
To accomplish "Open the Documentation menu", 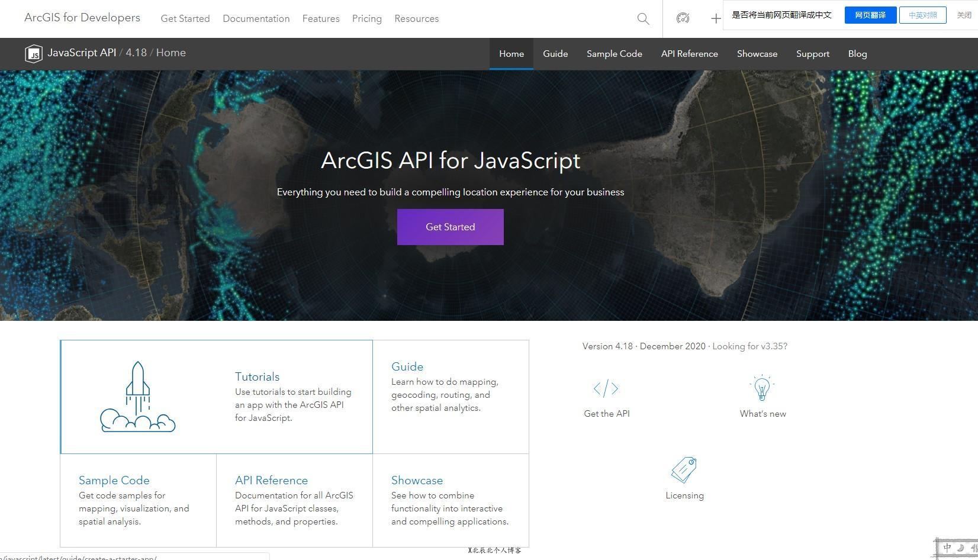I will coord(256,19).
